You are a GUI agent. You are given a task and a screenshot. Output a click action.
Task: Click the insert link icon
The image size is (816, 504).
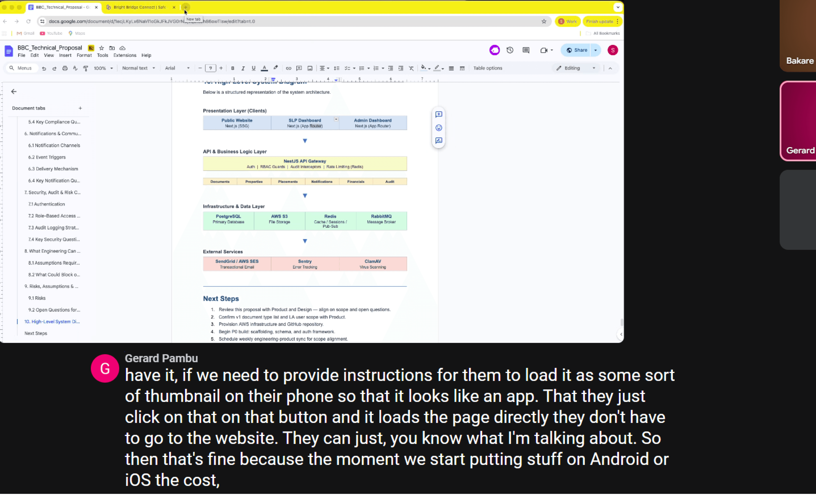(289, 68)
